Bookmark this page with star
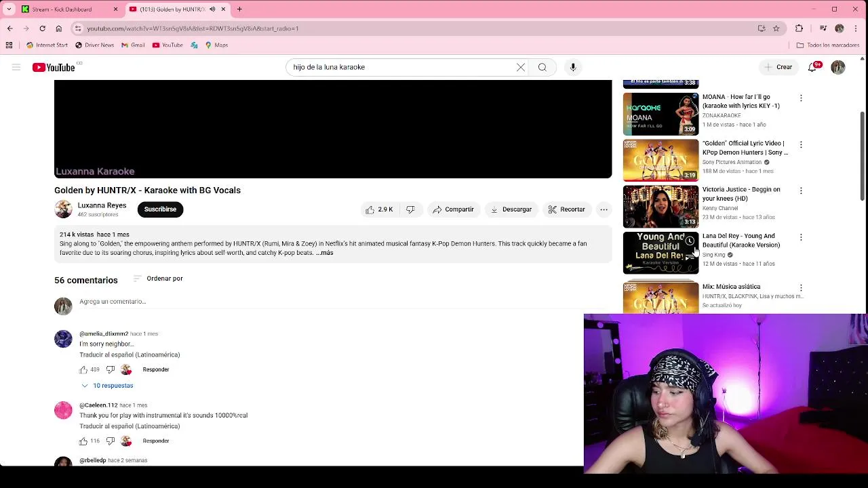The height and width of the screenshot is (488, 868). pos(776,28)
